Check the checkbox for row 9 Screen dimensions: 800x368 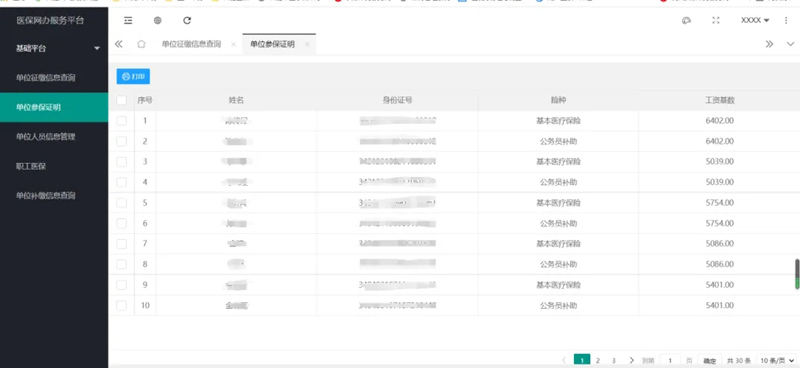click(121, 285)
